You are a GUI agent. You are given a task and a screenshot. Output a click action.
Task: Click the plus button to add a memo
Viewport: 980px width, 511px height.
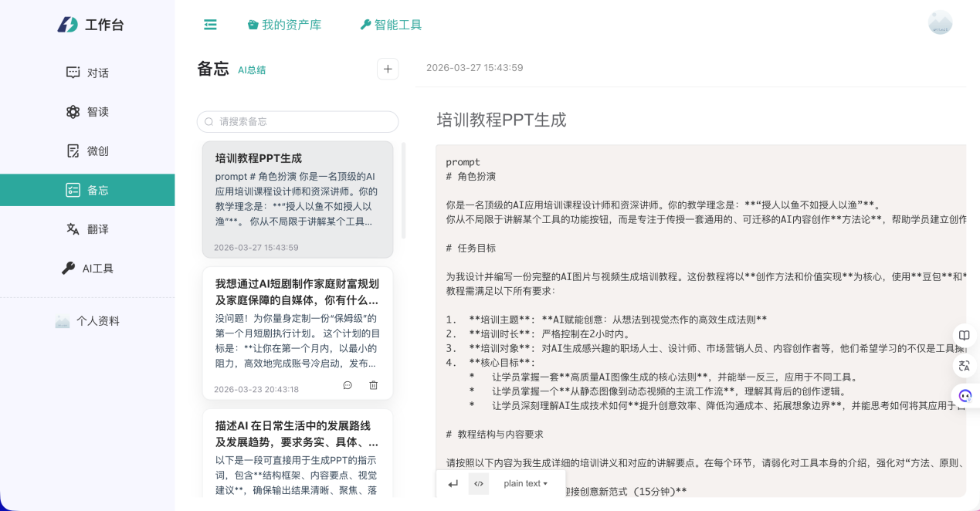click(x=388, y=69)
